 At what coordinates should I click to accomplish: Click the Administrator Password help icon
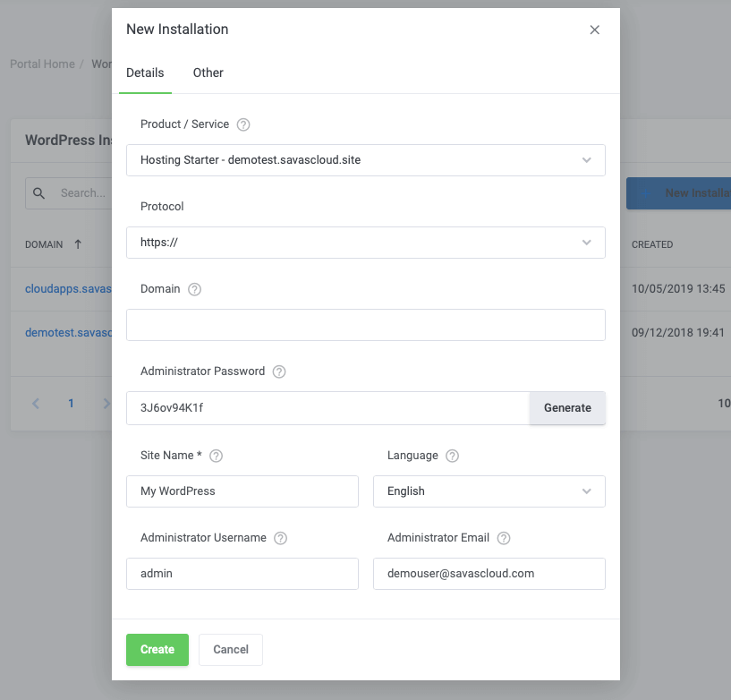(279, 371)
